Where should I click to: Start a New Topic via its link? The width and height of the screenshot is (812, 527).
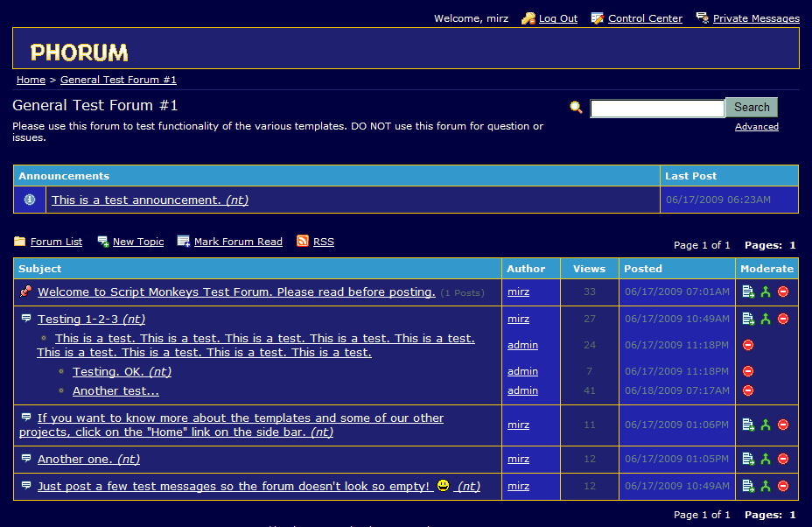tap(137, 242)
